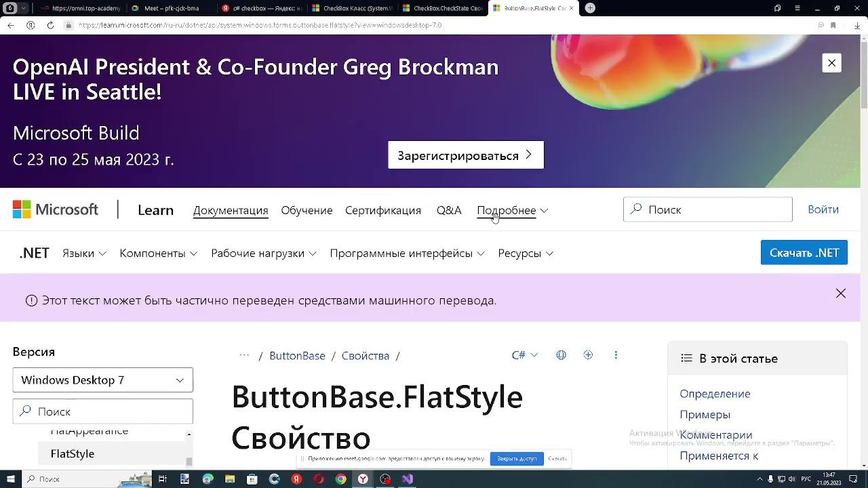Viewport: 868px width, 488px height.
Task: Open Google Chrome from the taskbar
Action: click(x=341, y=479)
